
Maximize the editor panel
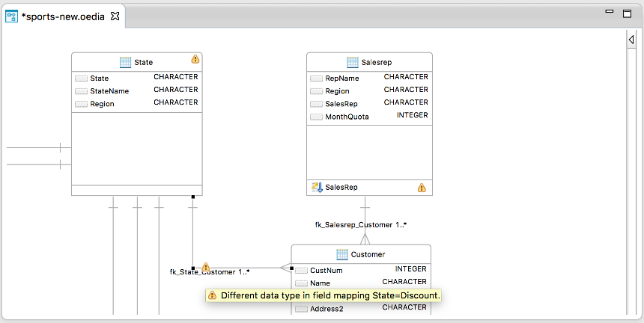tap(627, 13)
